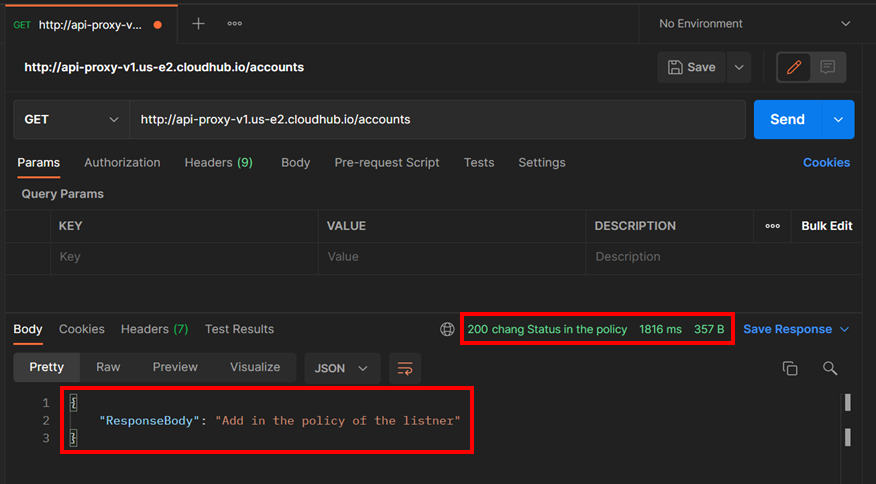Open the Pre-request Script tab
Image resolution: width=876 pixels, height=484 pixels.
(387, 162)
